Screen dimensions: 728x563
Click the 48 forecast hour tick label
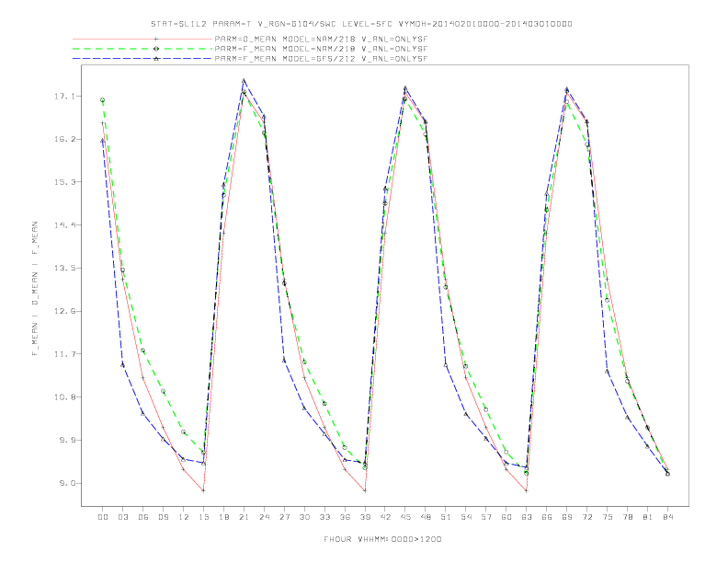click(426, 517)
